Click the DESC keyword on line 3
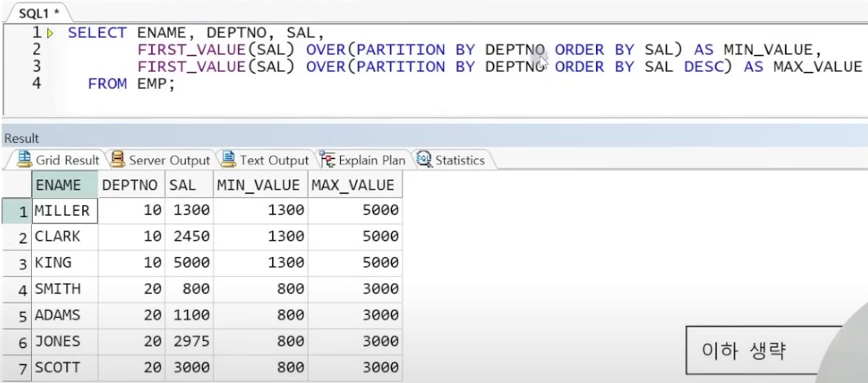This screenshot has height=383, width=868. click(x=703, y=67)
